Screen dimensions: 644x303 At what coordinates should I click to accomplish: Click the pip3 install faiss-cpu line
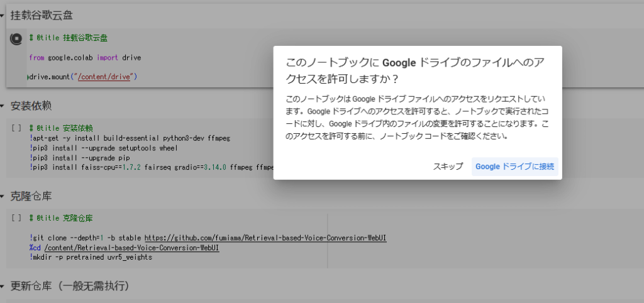click(x=151, y=167)
